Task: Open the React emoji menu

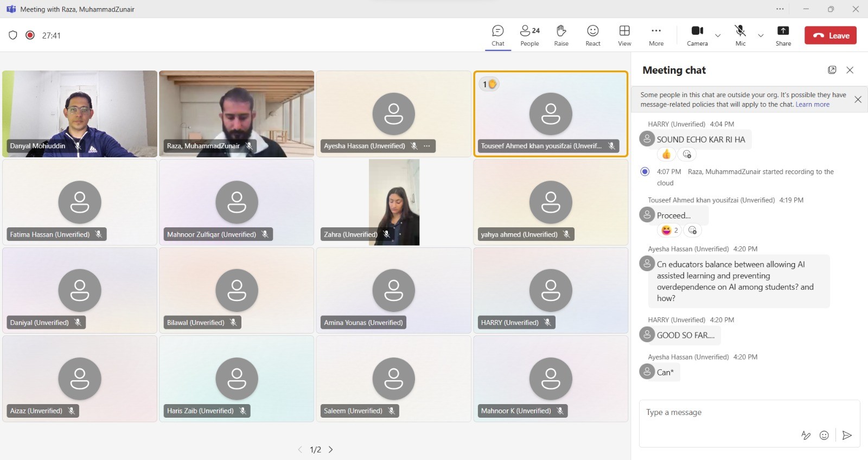Action: [593, 36]
